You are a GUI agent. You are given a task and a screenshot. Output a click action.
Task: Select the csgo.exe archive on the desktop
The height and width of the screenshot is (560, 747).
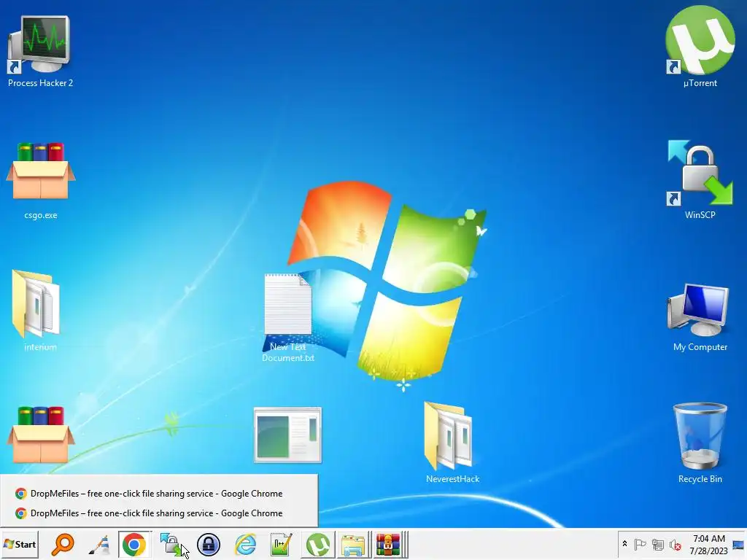click(41, 181)
